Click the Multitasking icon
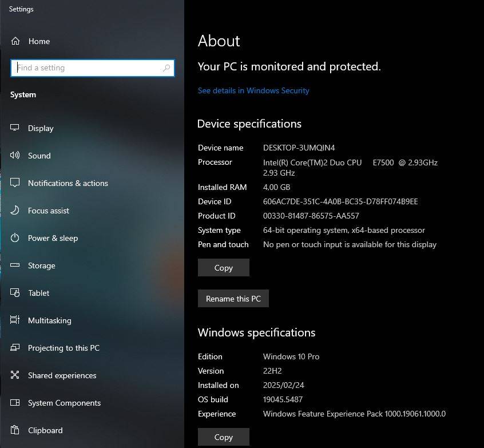484x448 pixels. click(x=14, y=320)
